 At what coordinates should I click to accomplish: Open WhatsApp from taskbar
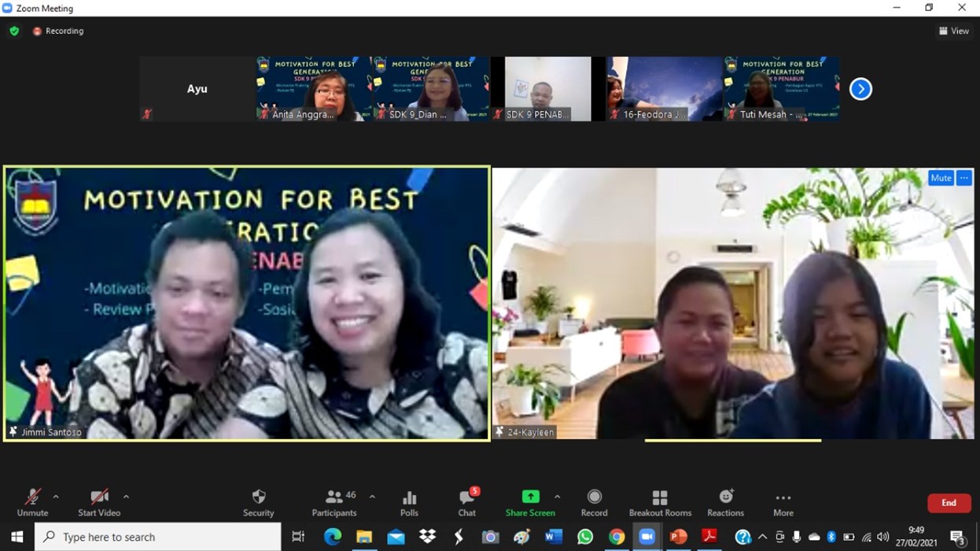coord(584,537)
